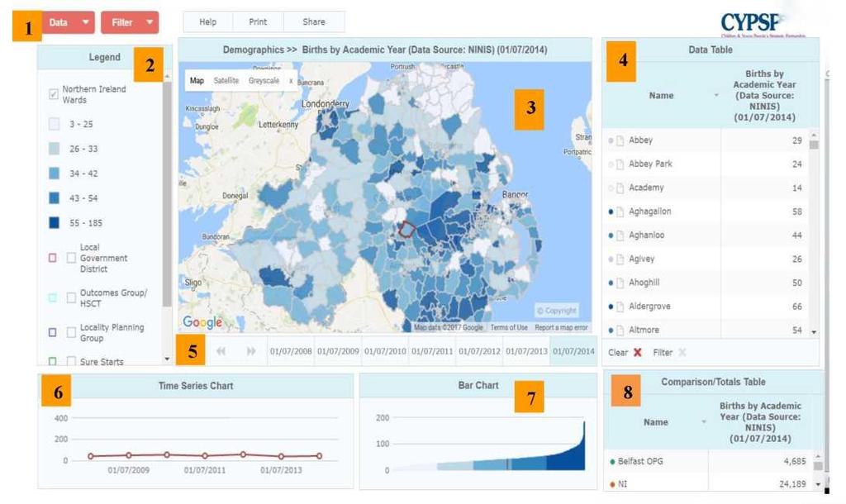
Task: Click the timeline rewind arrows icon
Action: (221, 351)
